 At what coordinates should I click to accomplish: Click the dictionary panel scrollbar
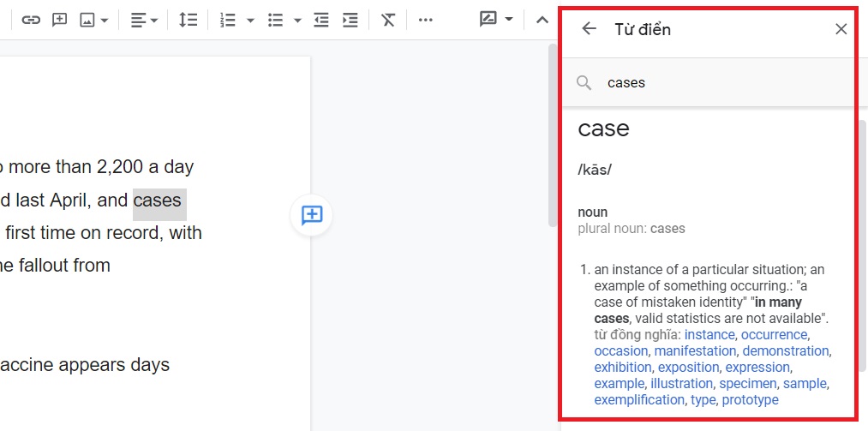coord(863,245)
